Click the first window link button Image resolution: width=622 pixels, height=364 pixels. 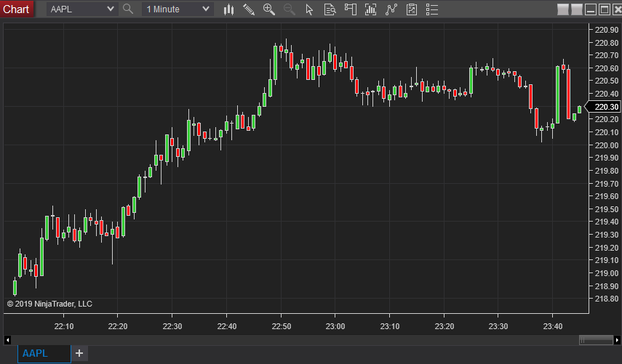point(563,9)
